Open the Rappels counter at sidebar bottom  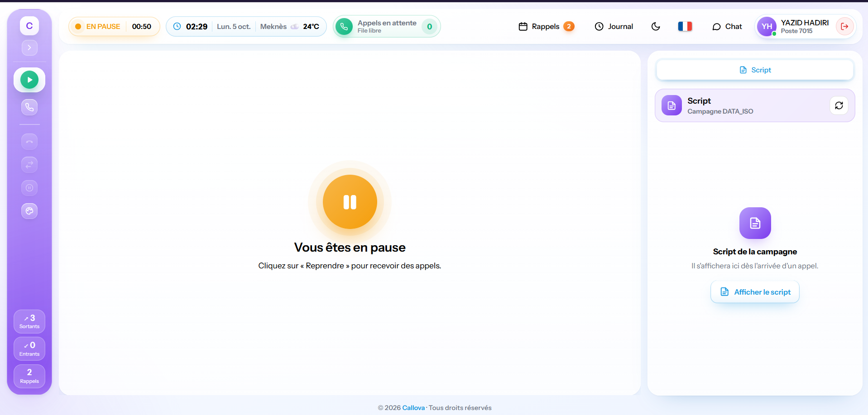(x=29, y=376)
